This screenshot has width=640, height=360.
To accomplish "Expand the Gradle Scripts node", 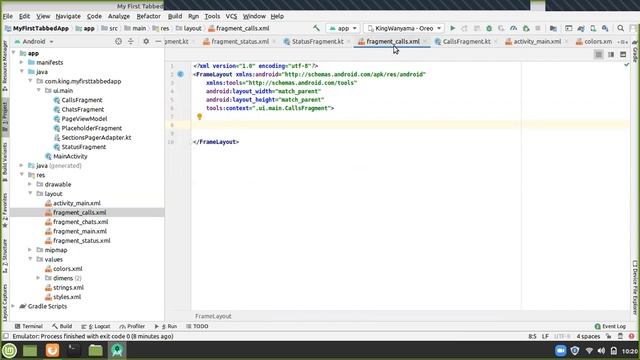I will pyautogui.click(x=13, y=306).
